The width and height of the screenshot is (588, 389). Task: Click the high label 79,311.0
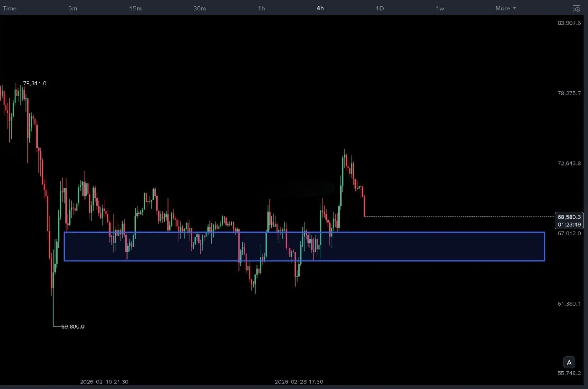[35, 83]
